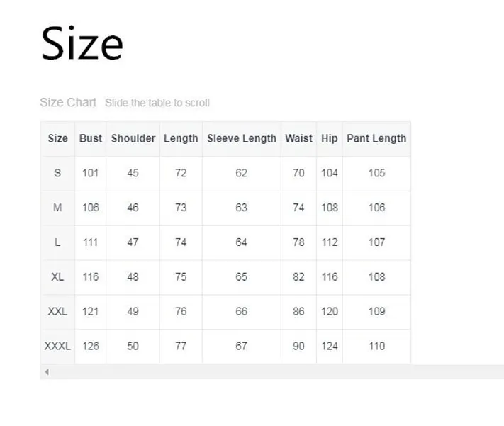Click the horizontal scrollbar track under the table
This screenshot has height=426, width=504.
(269, 371)
